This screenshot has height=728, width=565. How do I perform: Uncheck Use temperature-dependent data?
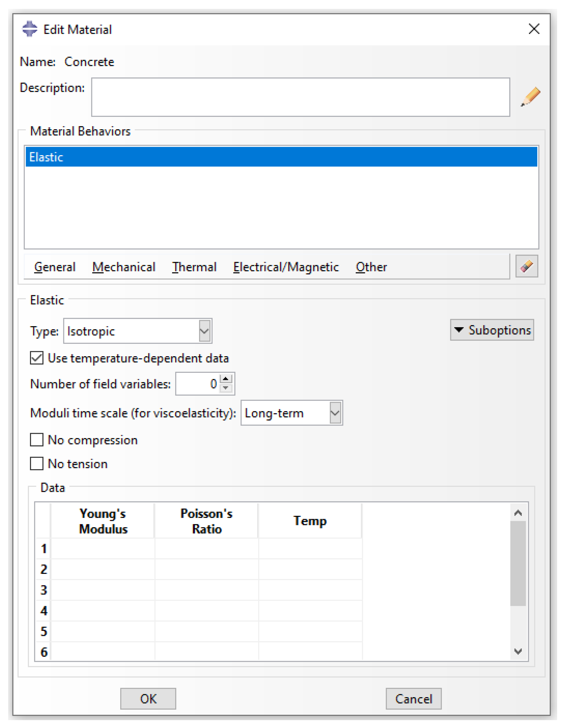[x=37, y=358]
